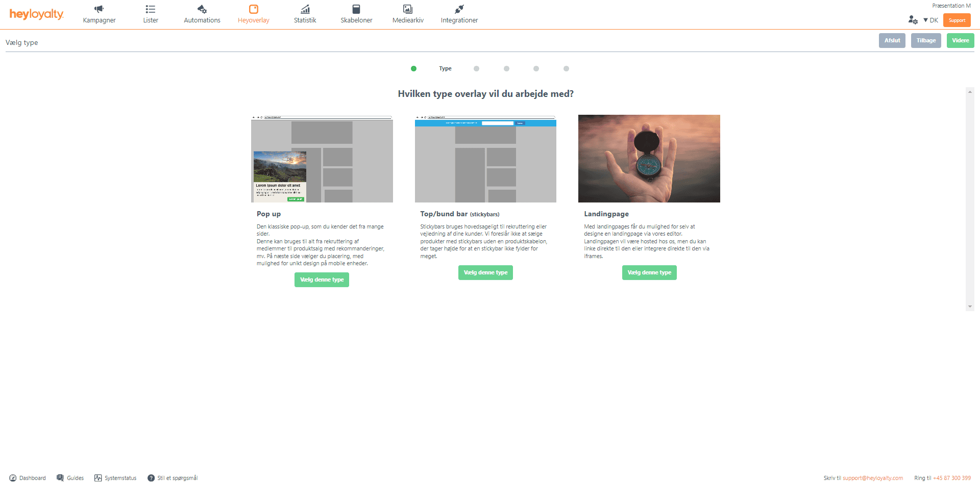980x487 pixels.
Task: Click the heyloyalty logo
Action: (x=37, y=14)
